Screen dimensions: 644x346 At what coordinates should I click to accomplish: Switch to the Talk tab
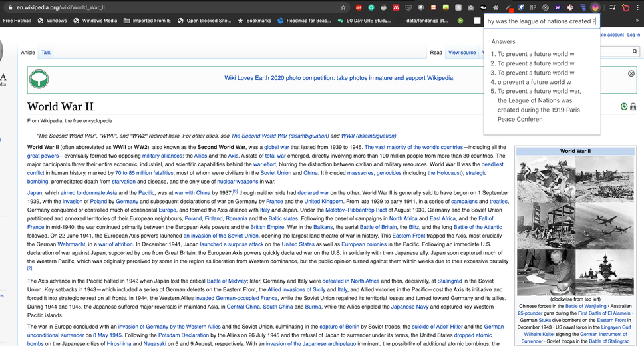(46, 53)
